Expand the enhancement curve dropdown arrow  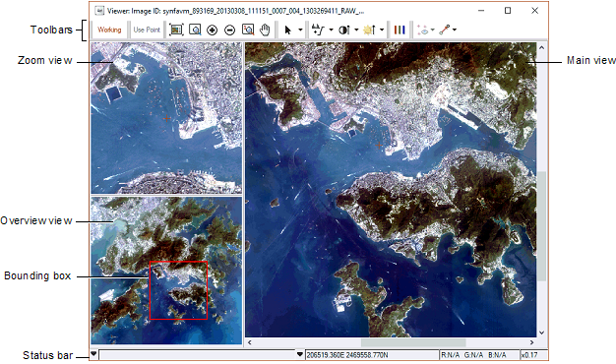point(331,30)
